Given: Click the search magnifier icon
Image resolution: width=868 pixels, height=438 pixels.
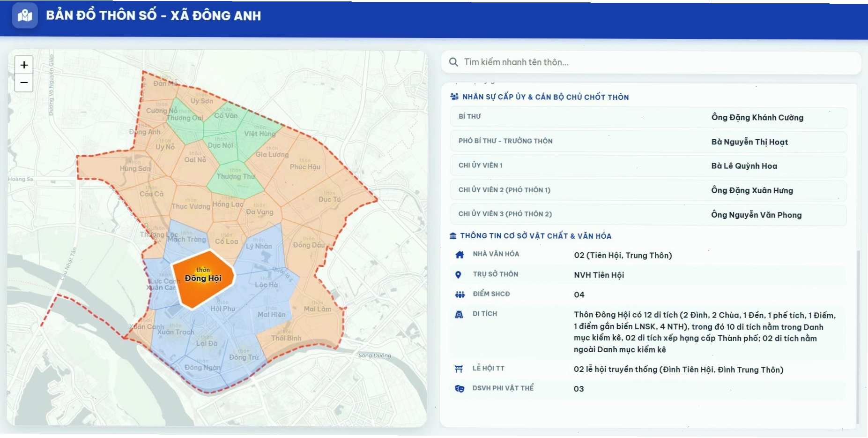Looking at the screenshot, I should [x=453, y=62].
